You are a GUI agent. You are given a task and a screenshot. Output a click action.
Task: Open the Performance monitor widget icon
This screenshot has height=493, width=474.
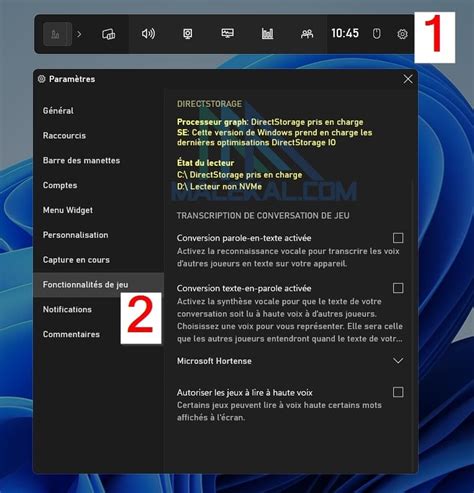click(227, 33)
